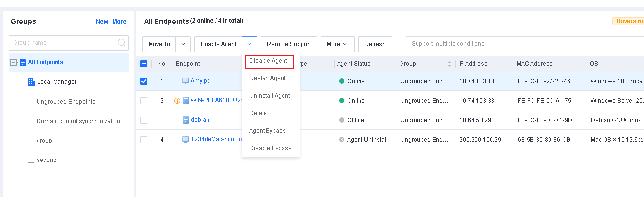
Task: Click the All Endpoints list icon in tree
Action: pos(22,62)
